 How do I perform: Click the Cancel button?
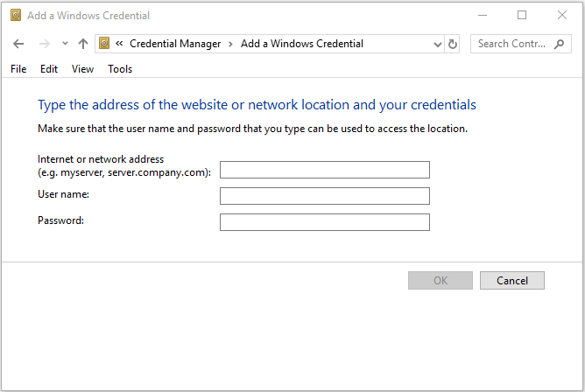coord(511,280)
